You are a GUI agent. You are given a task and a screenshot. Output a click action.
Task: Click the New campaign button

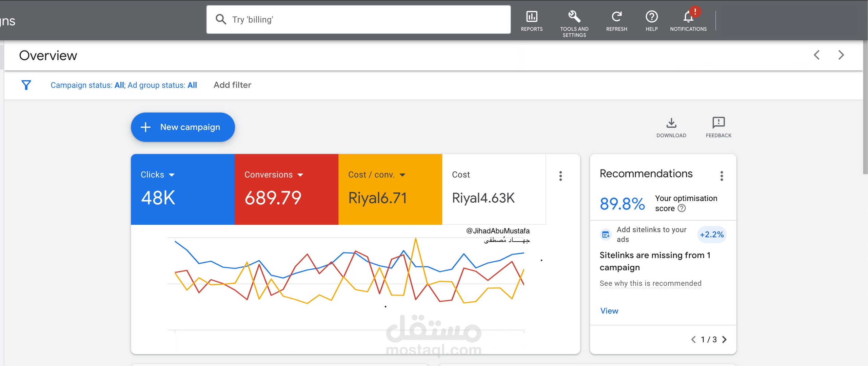pyautogui.click(x=183, y=127)
